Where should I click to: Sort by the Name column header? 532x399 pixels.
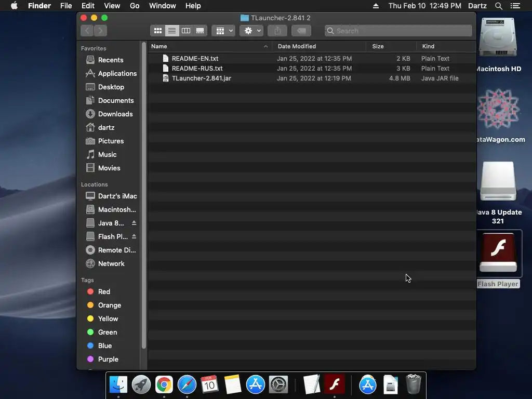click(210, 46)
